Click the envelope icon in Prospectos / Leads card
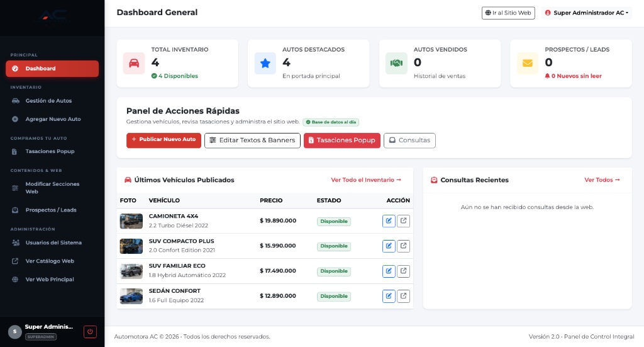The image size is (644, 347). pyautogui.click(x=528, y=64)
